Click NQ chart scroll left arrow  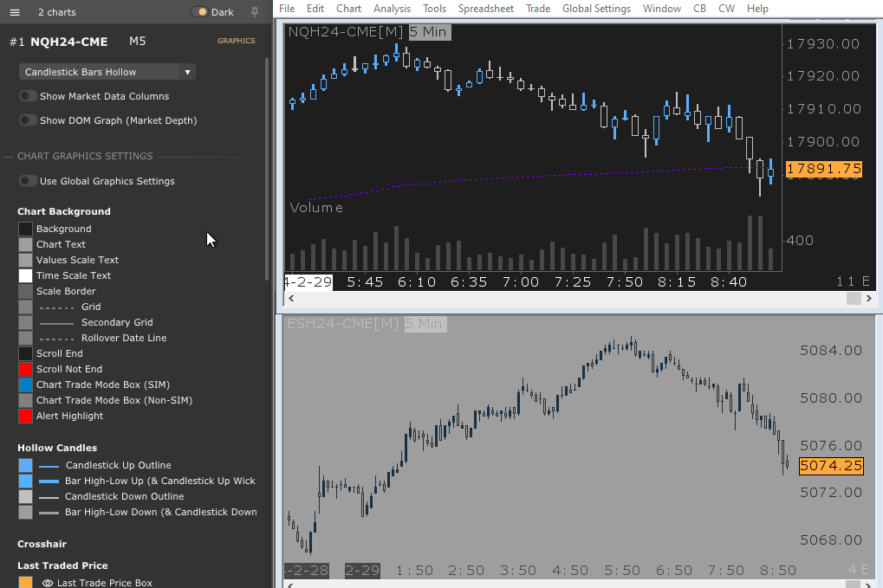tap(291, 298)
